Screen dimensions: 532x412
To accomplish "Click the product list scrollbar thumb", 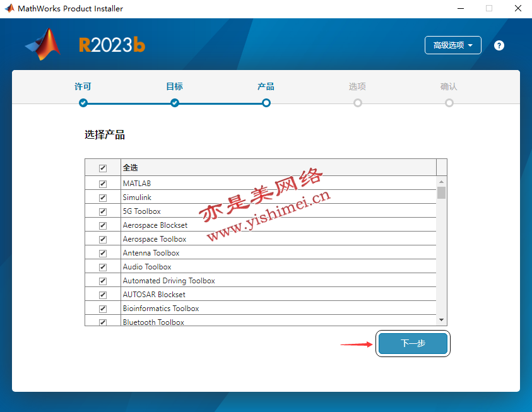I will click(441, 192).
